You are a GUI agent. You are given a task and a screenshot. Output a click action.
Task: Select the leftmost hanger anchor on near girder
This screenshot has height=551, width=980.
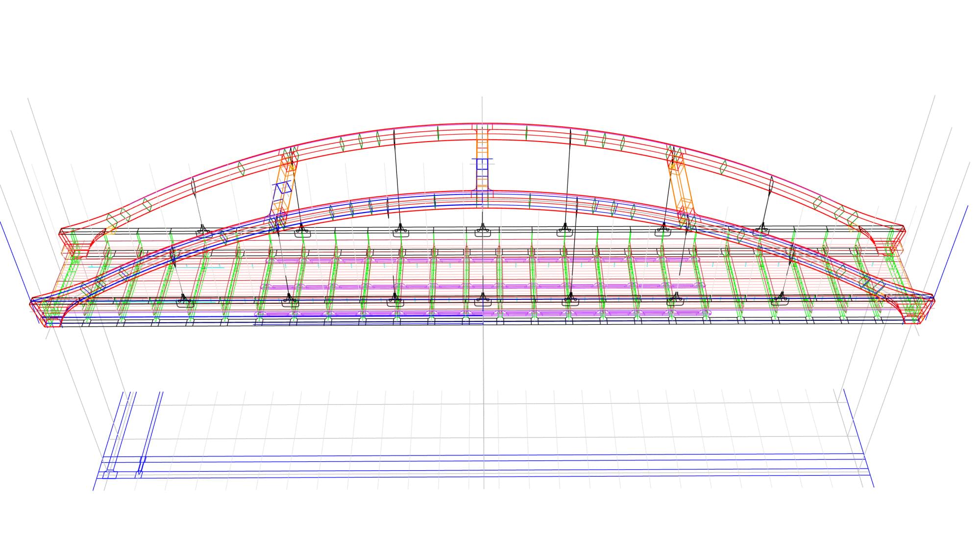point(184,301)
